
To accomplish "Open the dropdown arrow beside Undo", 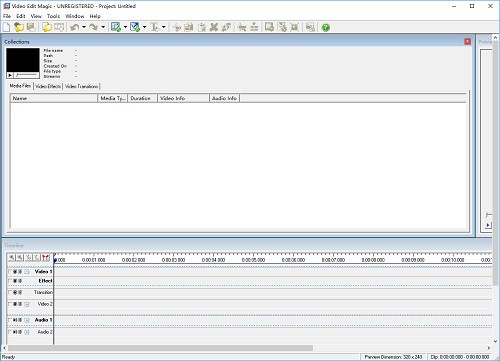I will [x=84, y=27].
